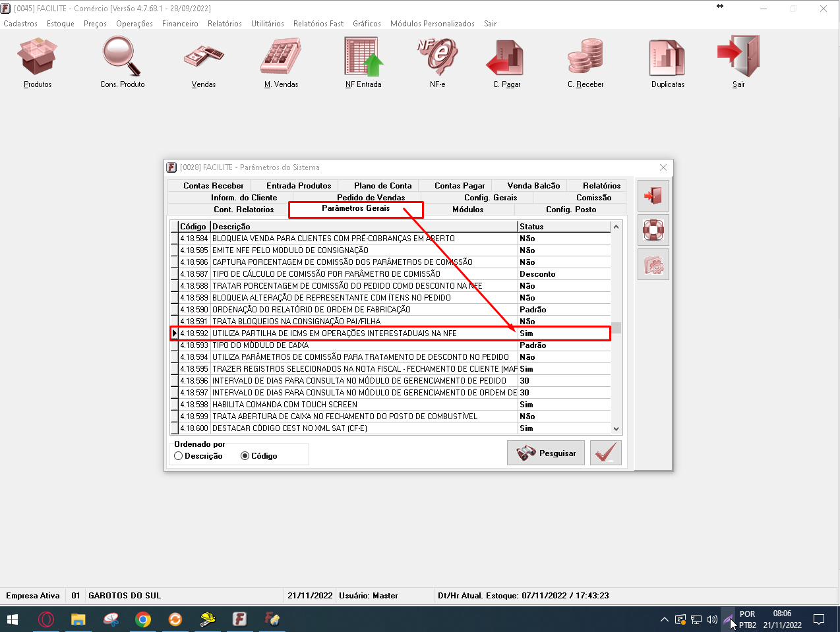Image resolution: width=840 pixels, height=632 pixels.
Task: Switch to Plano de Conta tab
Action: (382, 186)
